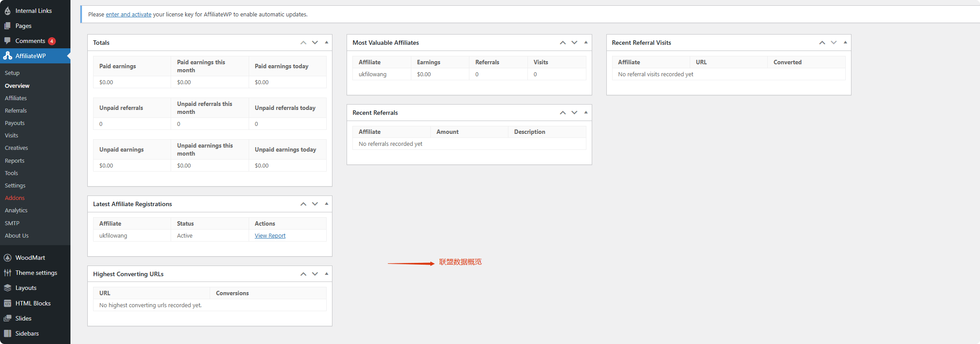
Task: Collapse the Highest Converting URLs panel
Action: pos(327,274)
